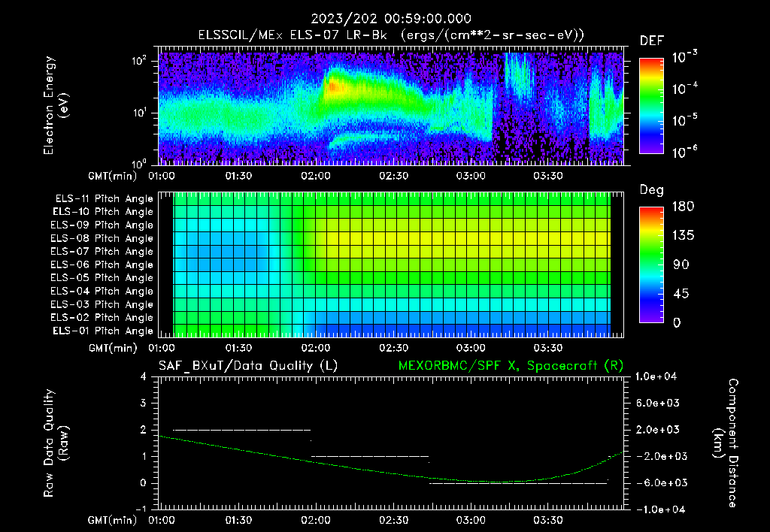
Task: Click the Raw Data Quality (Raw) axis label
Action: (56, 443)
